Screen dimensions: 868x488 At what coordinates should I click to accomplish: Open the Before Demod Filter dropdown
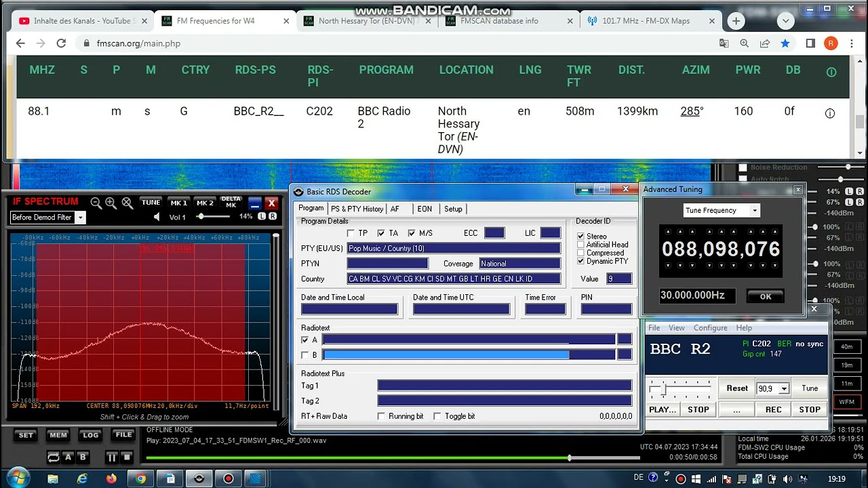click(80, 218)
